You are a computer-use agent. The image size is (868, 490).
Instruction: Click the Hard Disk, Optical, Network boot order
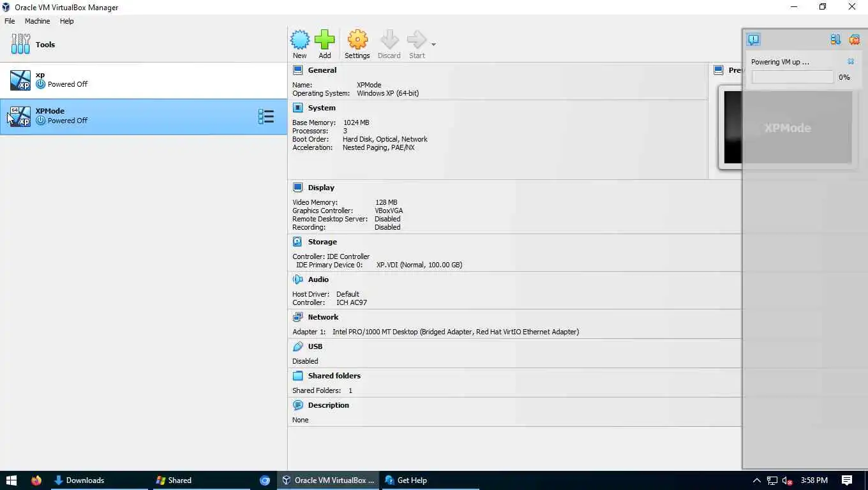(x=385, y=139)
